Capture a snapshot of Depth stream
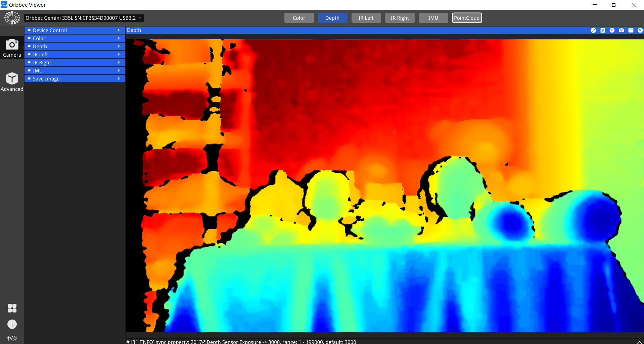 (x=622, y=30)
